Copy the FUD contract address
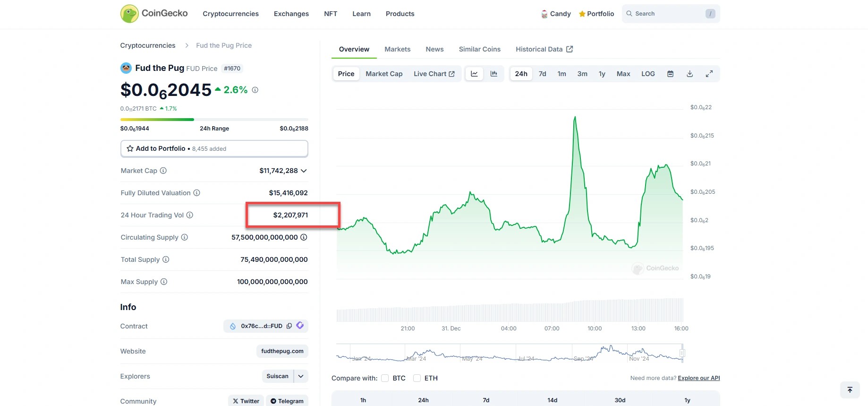Screen dimensions: 868x406 (x=289, y=326)
